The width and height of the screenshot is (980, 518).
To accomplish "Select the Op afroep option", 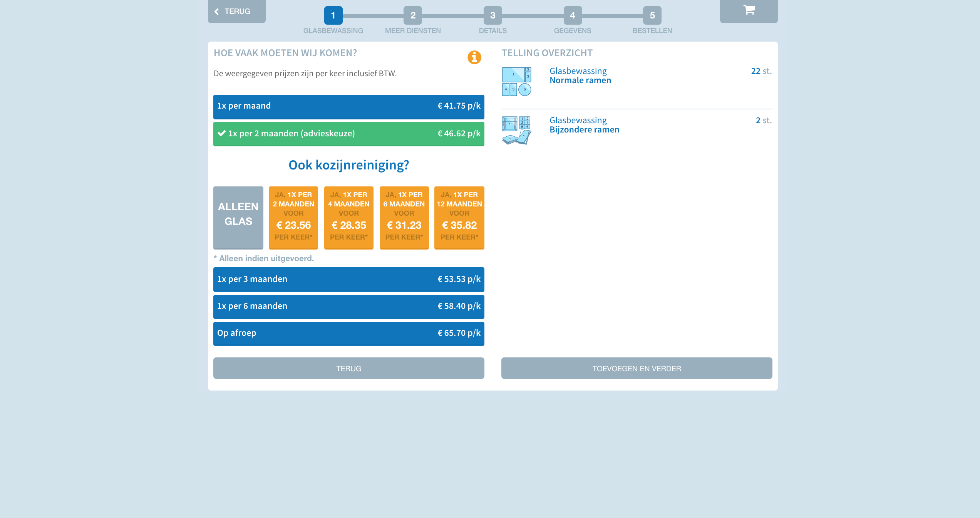I will [348, 333].
